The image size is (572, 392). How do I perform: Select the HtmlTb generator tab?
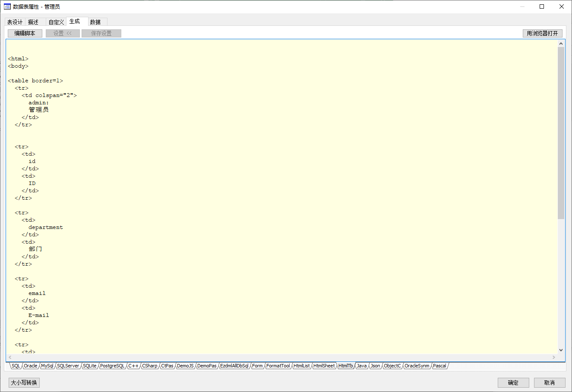pos(346,366)
